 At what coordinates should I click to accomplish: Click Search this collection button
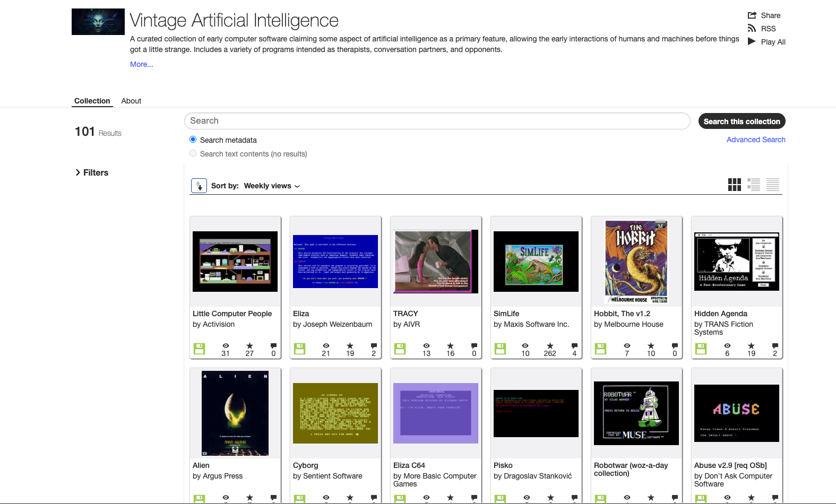[x=742, y=121]
